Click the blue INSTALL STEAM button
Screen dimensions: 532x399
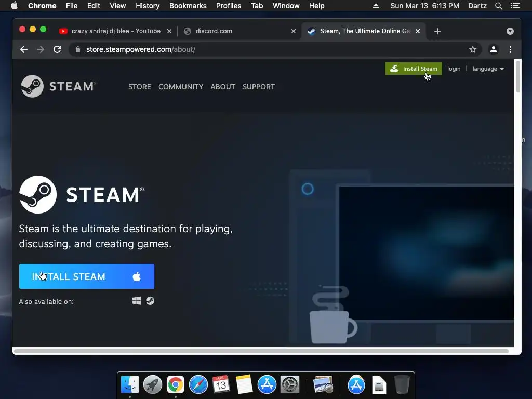tap(87, 276)
